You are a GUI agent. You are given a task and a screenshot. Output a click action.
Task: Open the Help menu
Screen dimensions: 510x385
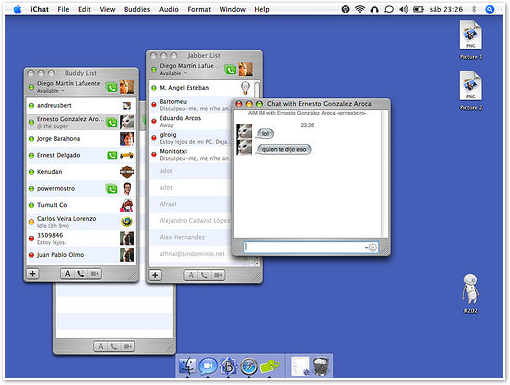pyautogui.click(x=262, y=9)
